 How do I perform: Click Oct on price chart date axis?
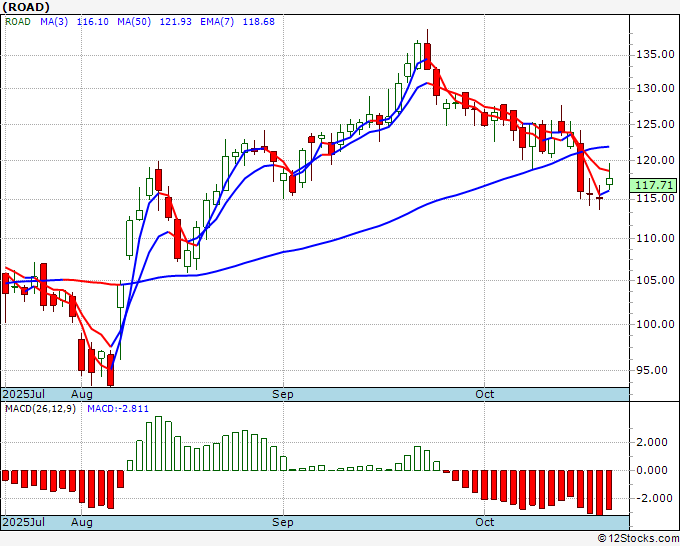tap(484, 394)
